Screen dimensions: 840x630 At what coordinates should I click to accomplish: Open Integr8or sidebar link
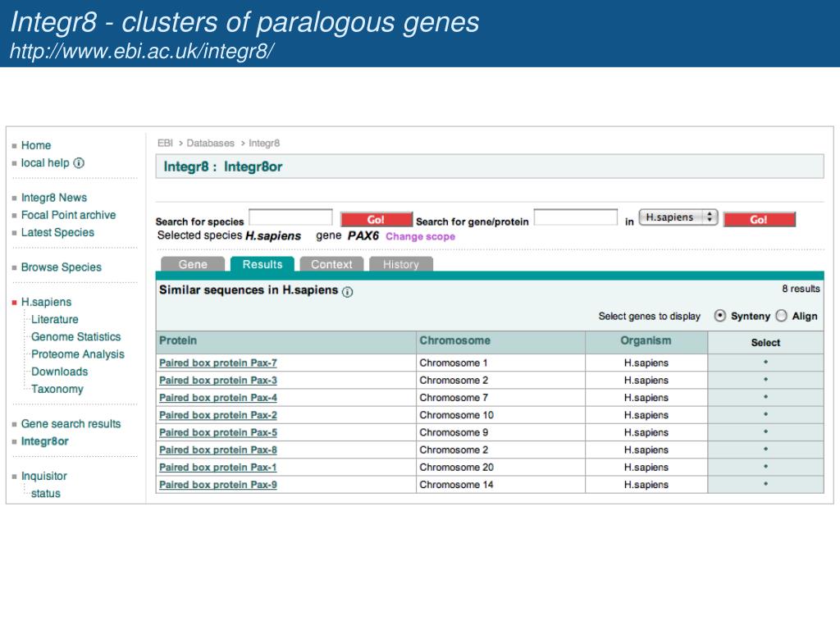pyautogui.click(x=45, y=441)
